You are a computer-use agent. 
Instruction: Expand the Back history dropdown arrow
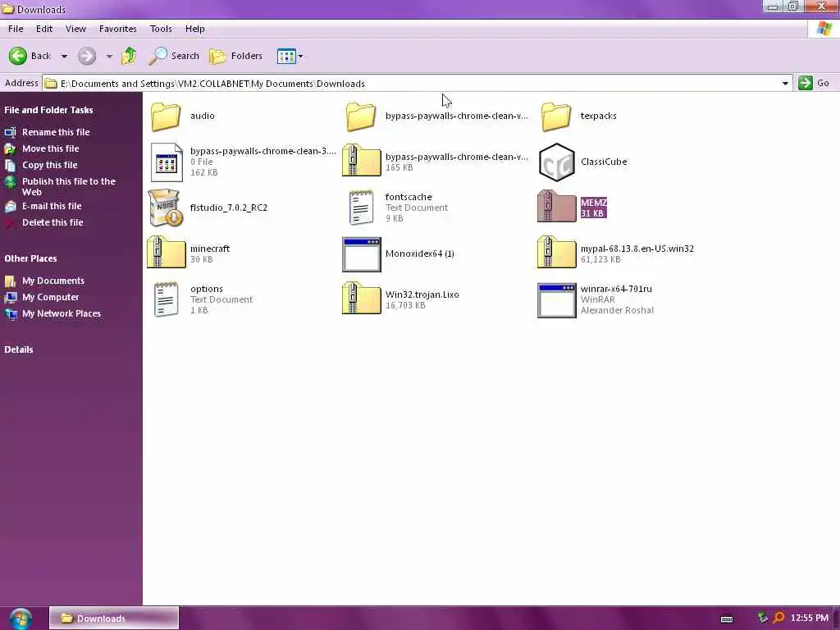coord(64,56)
